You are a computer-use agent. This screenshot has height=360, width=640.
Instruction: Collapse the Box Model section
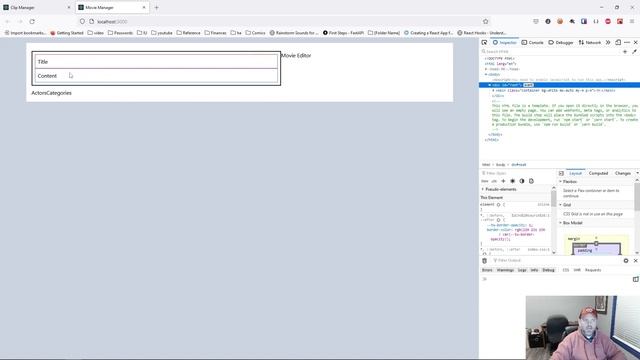[560, 223]
